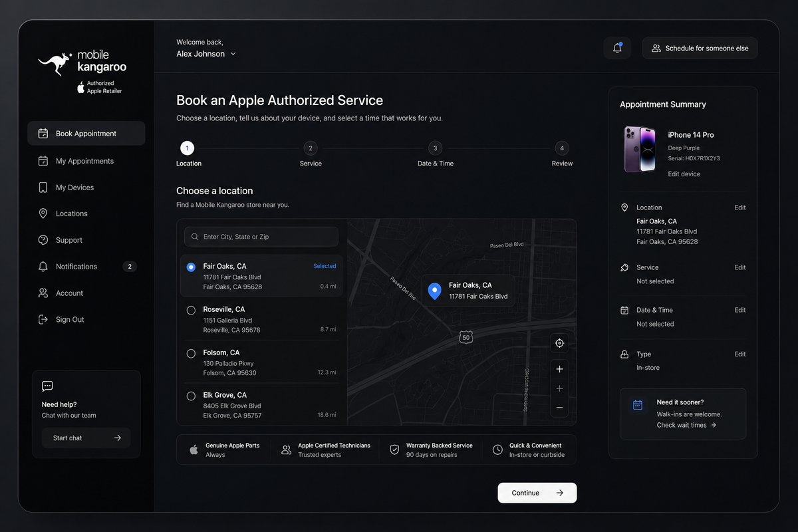Screen dimensions: 798x532
Task: Click '8405 Elk Grove Blvd' address text
Action: click(232, 406)
